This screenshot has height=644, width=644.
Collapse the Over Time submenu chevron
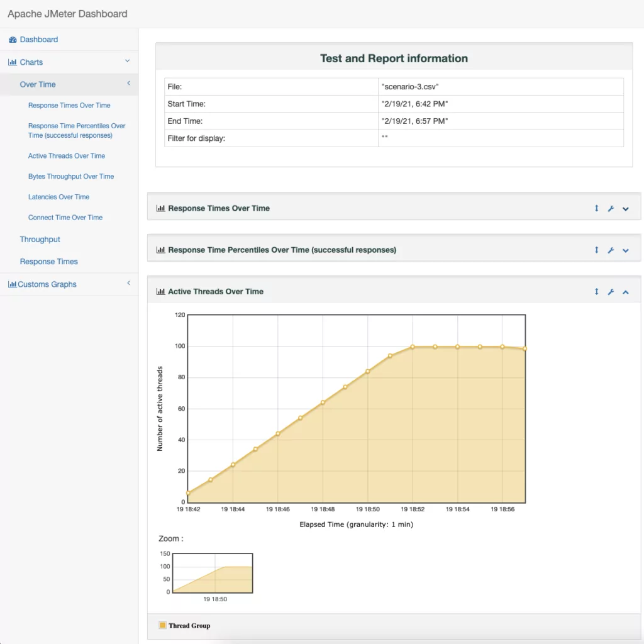click(x=128, y=83)
